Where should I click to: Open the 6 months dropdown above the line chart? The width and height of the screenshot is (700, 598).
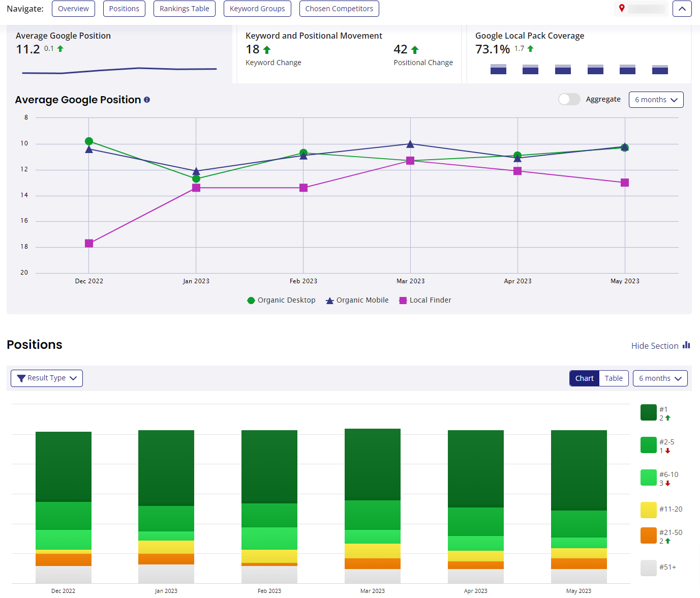coord(656,100)
